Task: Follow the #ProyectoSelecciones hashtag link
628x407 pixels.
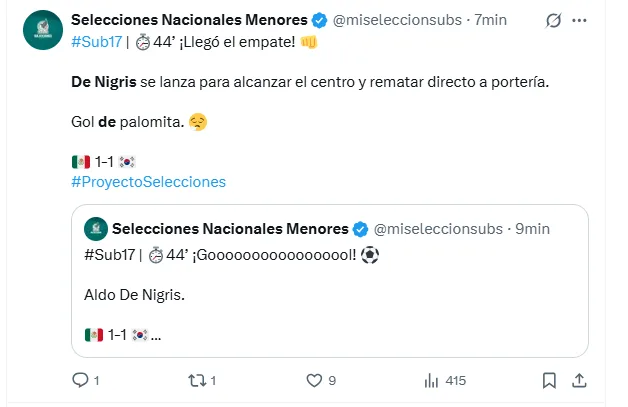Action: coord(148,181)
